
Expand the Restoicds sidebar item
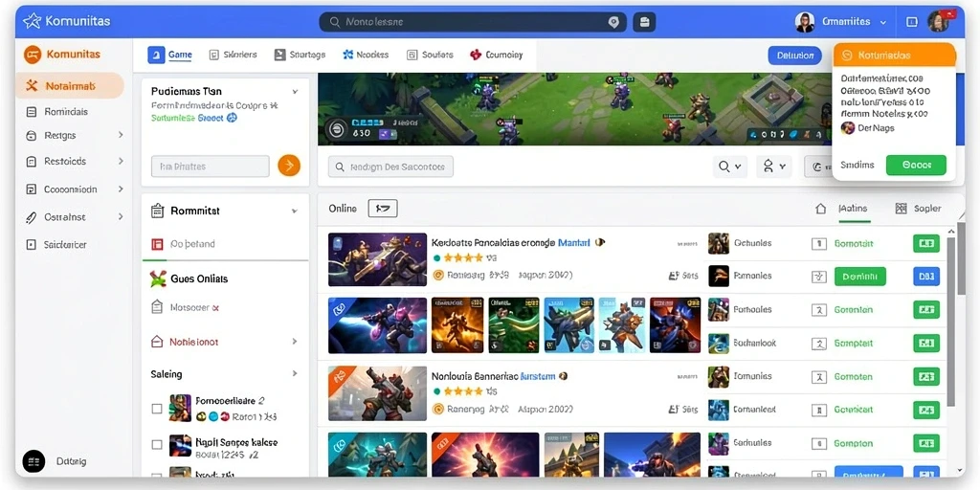[x=121, y=161]
